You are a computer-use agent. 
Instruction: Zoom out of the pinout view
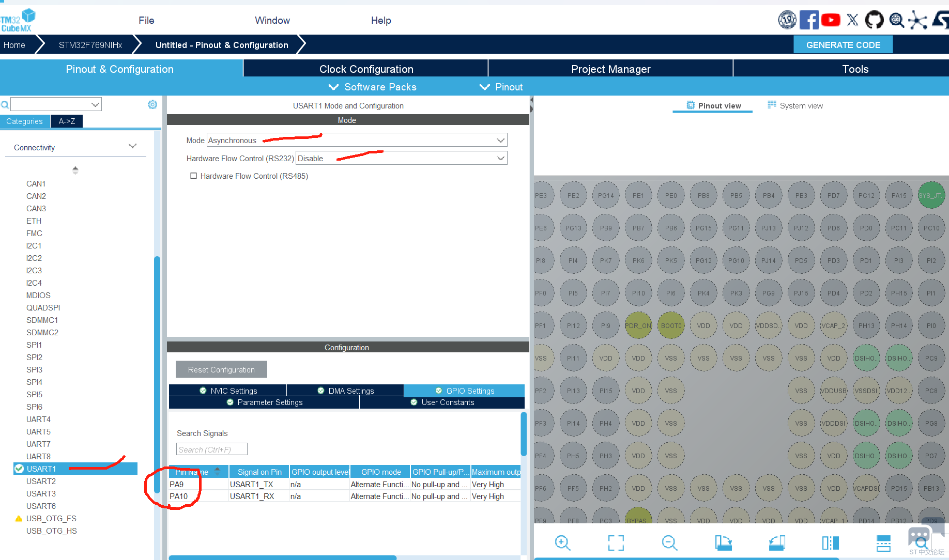coord(669,542)
